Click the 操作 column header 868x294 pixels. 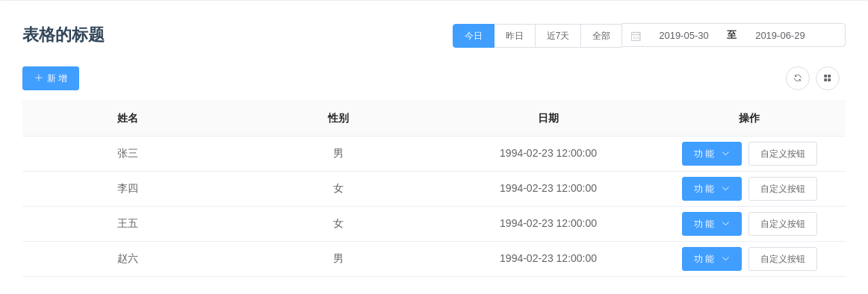pyautogui.click(x=749, y=118)
